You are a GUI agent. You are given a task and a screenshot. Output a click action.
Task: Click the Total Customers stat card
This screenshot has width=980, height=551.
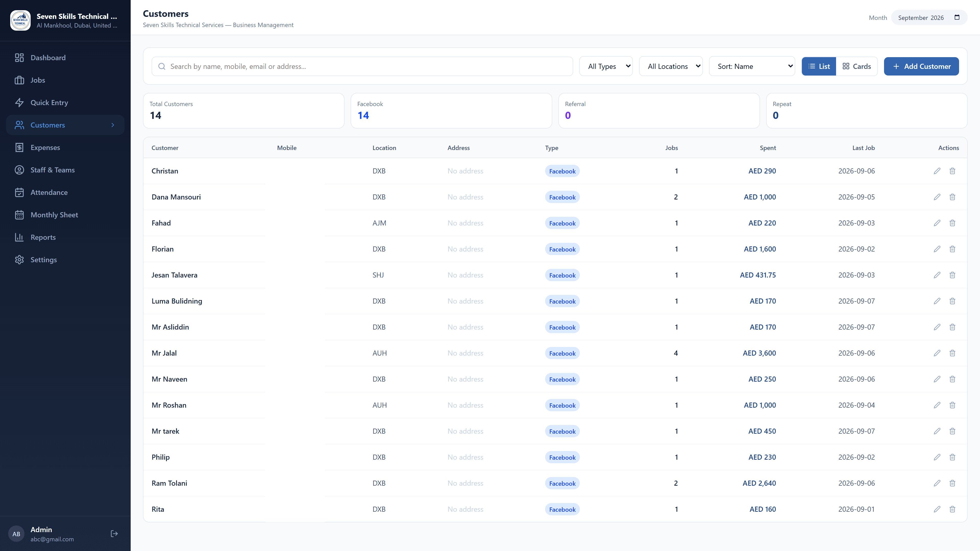click(x=243, y=111)
